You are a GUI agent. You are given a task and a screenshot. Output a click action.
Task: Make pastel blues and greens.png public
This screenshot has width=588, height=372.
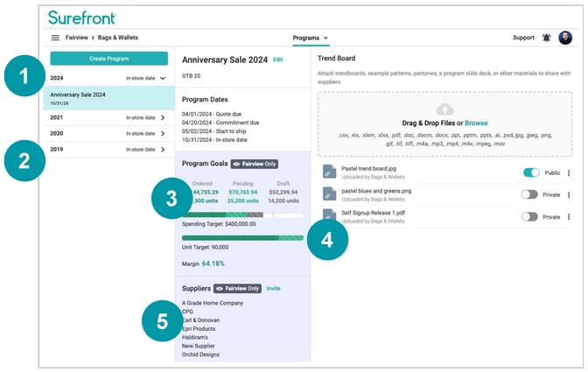(x=529, y=195)
